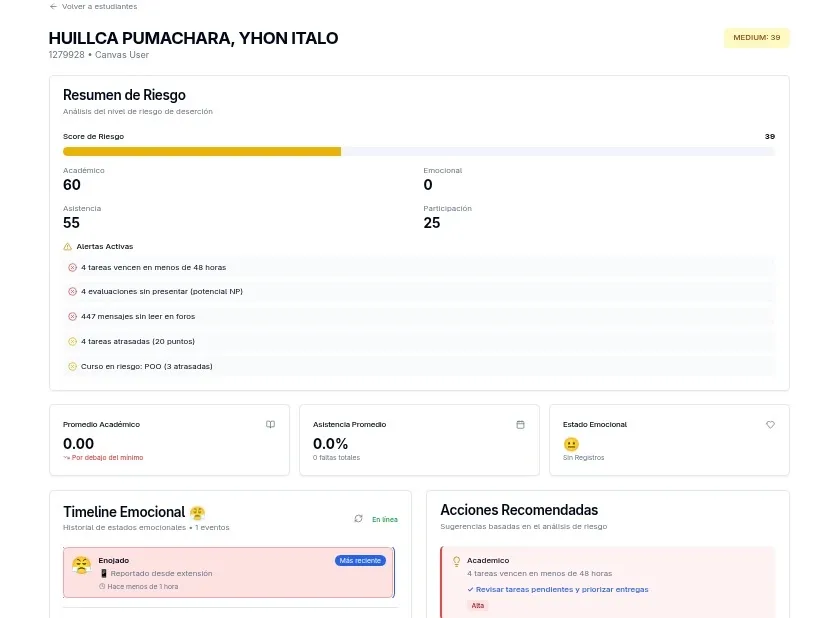
Task: Click the 'En línea' status indicator
Action: pos(384,519)
